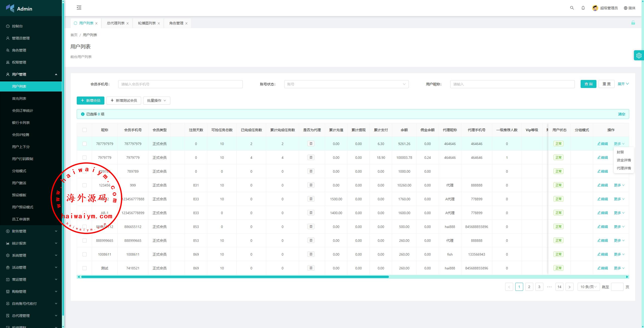Expand the 批量操作 dropdown
Image resolution: width=644 pixels, height=328 pixels.
tap(156, 101)
